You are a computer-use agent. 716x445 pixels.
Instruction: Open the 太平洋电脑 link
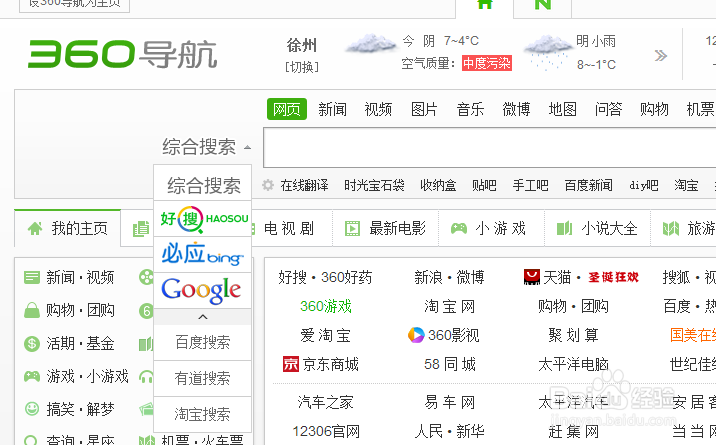click(x=574, y=364)
